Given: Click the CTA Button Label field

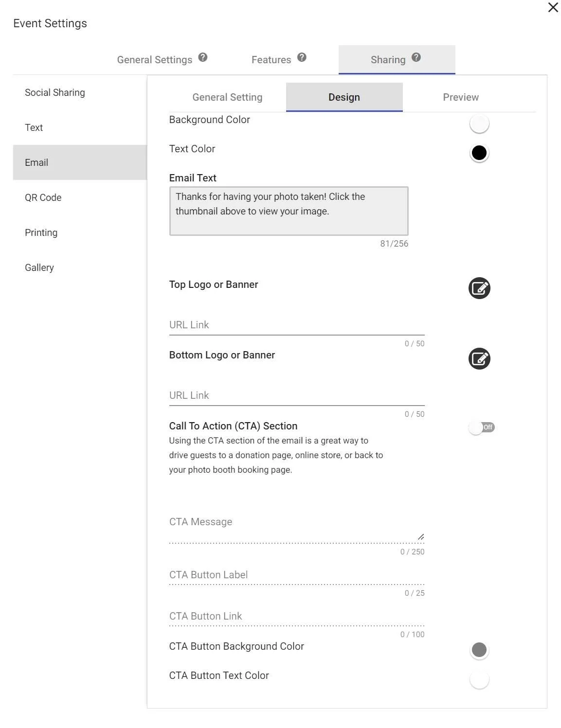Looking at the screenshot, I should click(x=297, y=575).
